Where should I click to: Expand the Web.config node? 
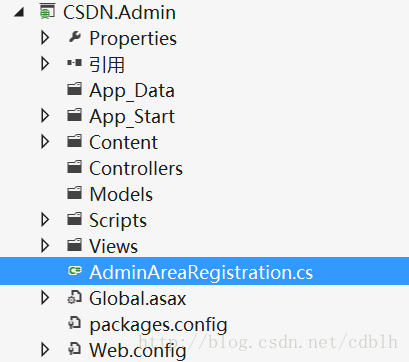click(45, 350)
